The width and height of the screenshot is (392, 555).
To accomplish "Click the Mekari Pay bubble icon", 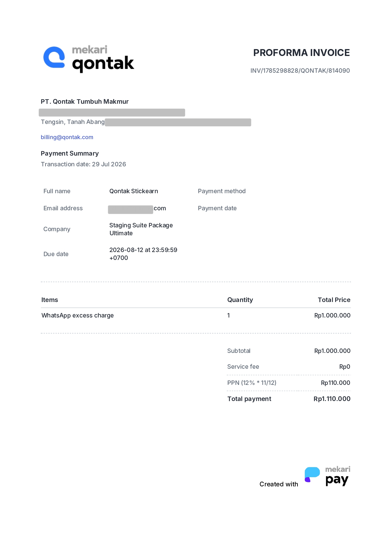I will [x=312, y=474].
